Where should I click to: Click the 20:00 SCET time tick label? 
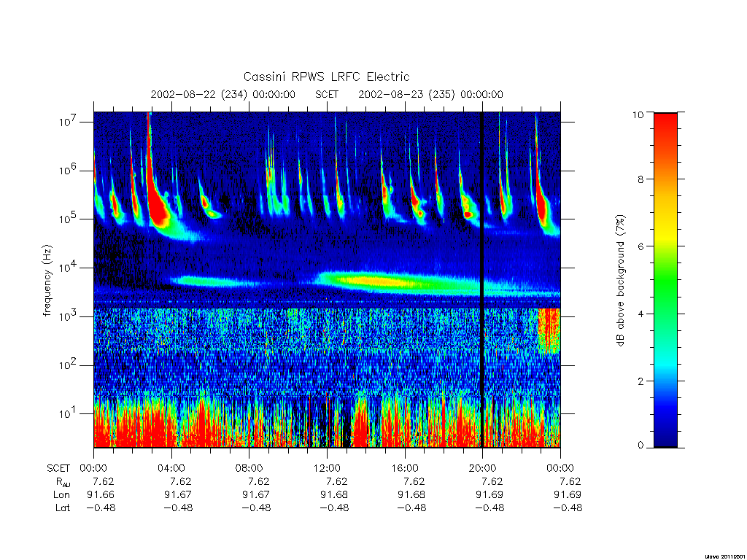click(483, 468)
